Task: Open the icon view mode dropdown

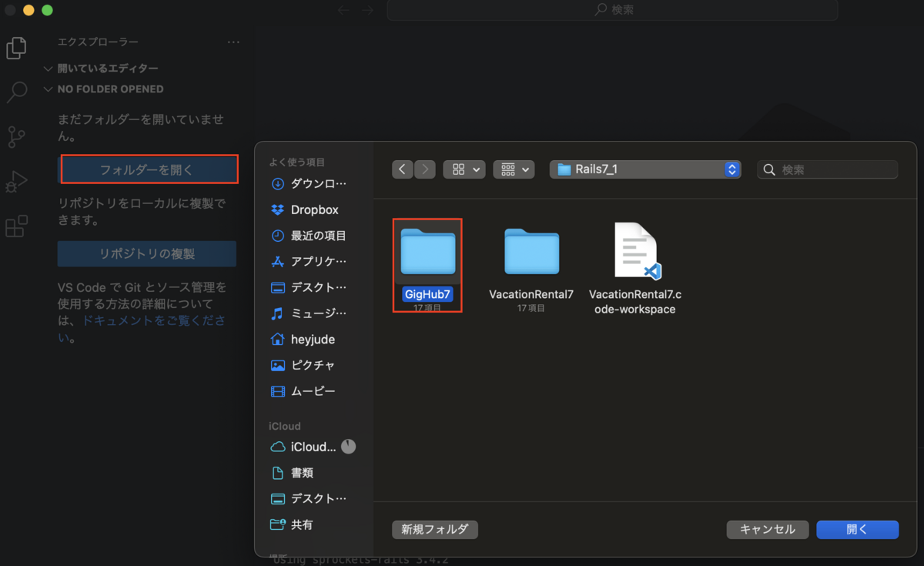Action: [464, 169]
